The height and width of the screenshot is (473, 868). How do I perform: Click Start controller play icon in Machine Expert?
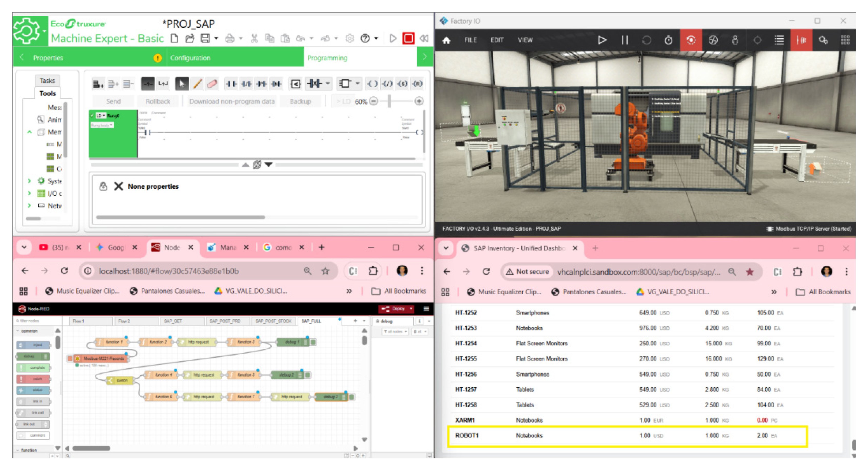pos(393,38)
